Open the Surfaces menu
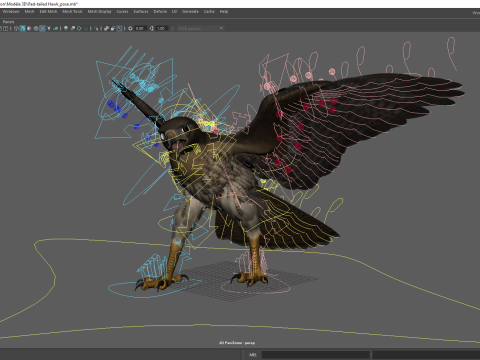The width and height of the screenshot is (480, 360). (x=141, y=12)
